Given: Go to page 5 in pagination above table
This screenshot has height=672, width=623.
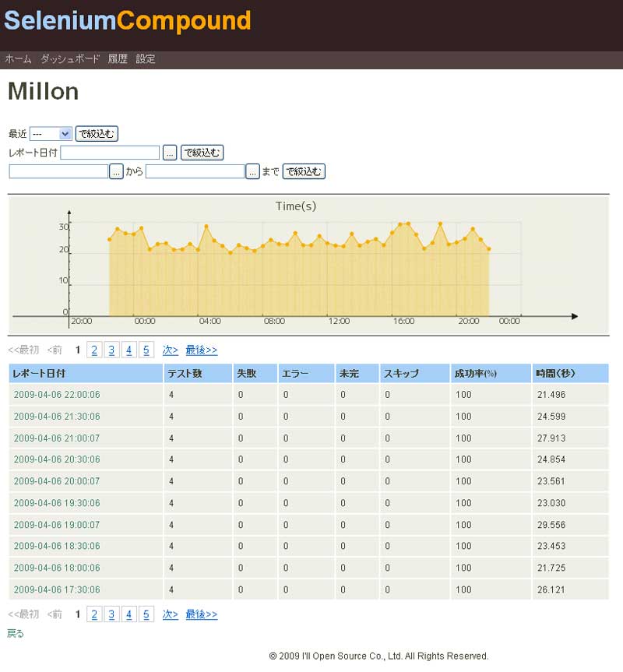Looking at the screenshot, I should [x=146, y=350].
